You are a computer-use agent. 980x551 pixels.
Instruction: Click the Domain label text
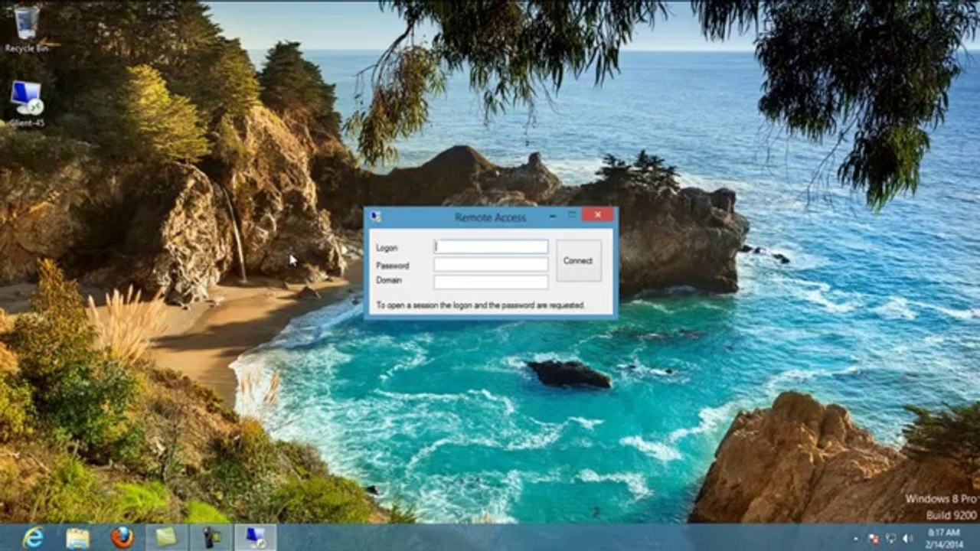389,280
